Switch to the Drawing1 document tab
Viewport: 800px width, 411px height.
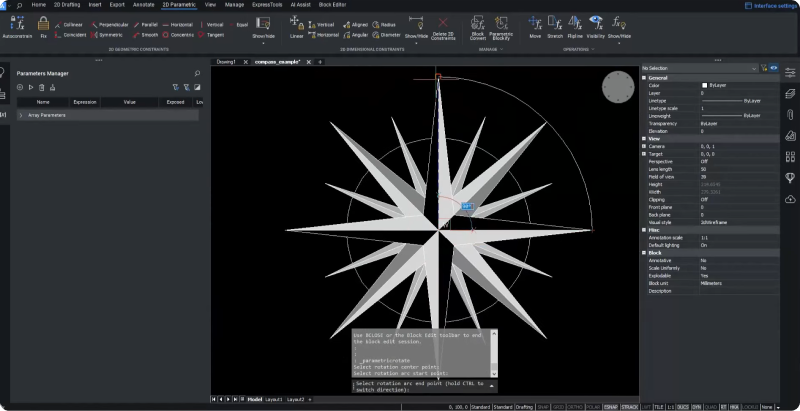[x=226, y=62]
